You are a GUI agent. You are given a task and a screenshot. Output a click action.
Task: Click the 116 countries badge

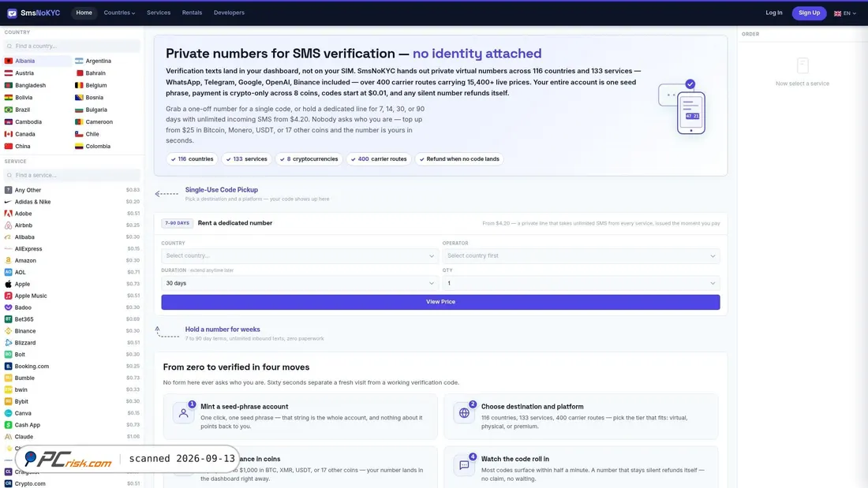[192, 159]
